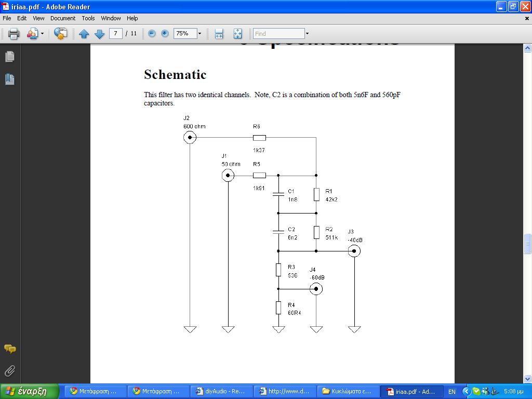Viewport: 532px width, 399px height.
Task: Click the Schematic heading text
Action: (175, 75)
